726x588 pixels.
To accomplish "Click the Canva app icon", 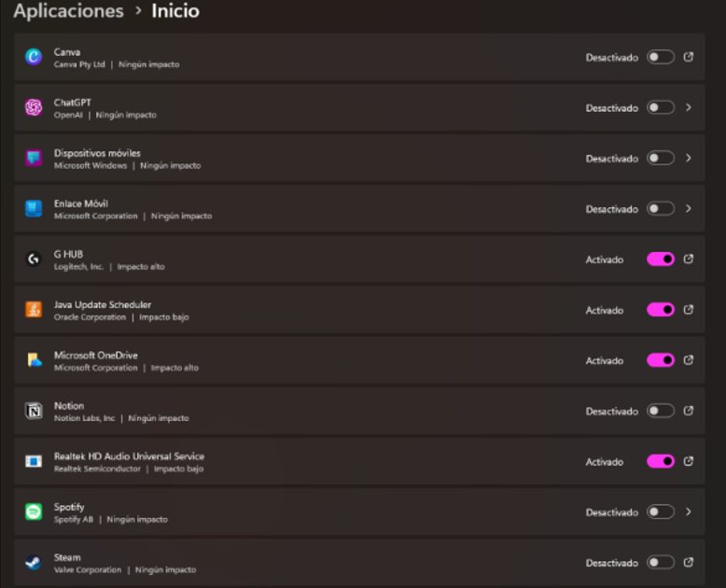I will coord(34,57).
